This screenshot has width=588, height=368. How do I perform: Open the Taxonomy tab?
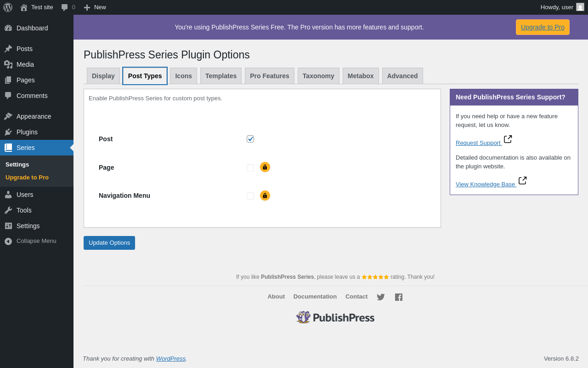point(318,76)
